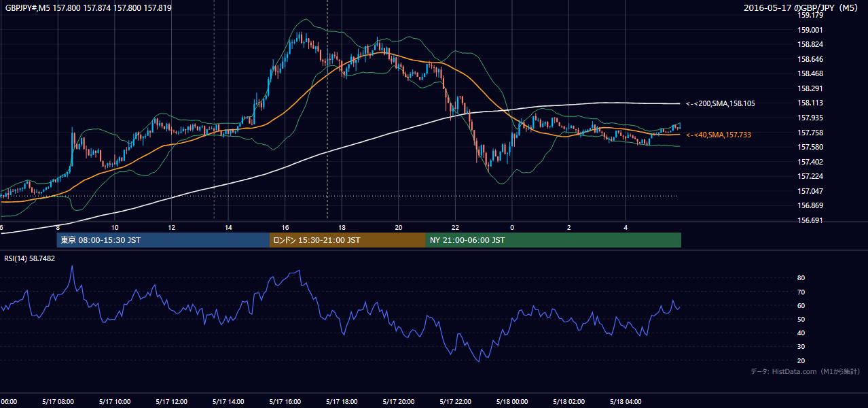This screenshot has width=868, height=408.
Task: Click the 157.047 price axis label
Action: click(810, 191)
